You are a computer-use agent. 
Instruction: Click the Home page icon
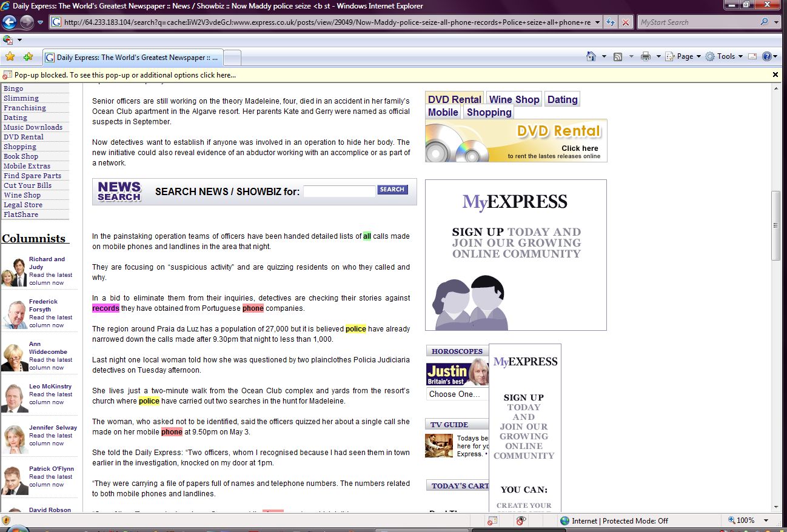(x=591, y=56)
